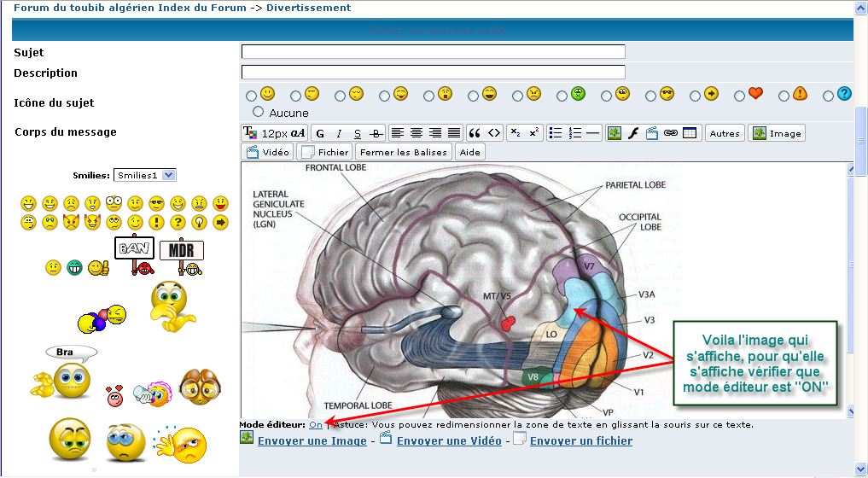Apply bold with the G button
Screen dimensions: 868x478
(320, 133)
